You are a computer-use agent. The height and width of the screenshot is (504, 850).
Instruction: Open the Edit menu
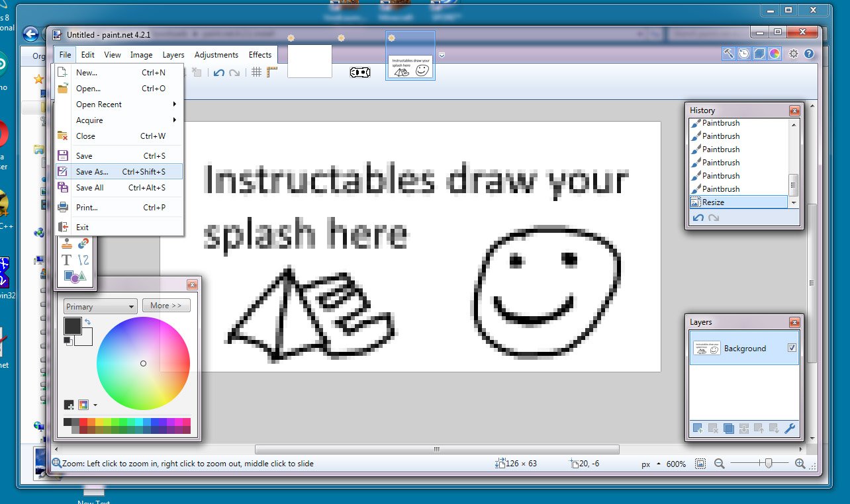coord(88,55)
